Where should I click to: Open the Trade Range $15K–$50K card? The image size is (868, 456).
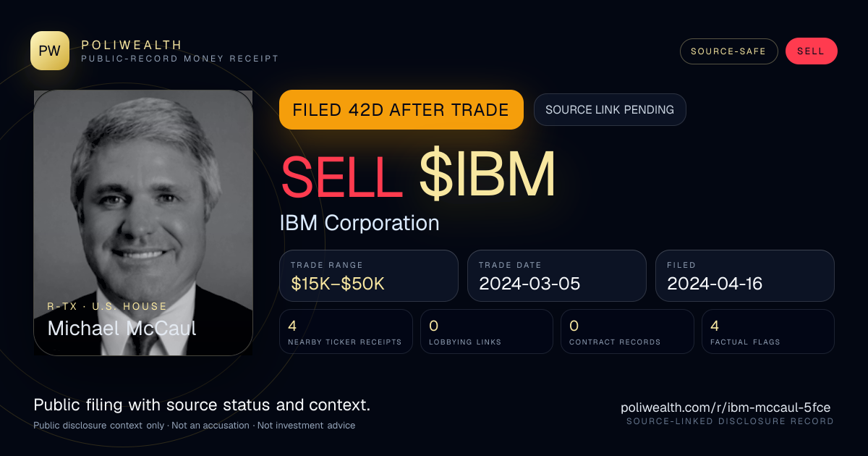pyautogui.click(x=369, y=276)
